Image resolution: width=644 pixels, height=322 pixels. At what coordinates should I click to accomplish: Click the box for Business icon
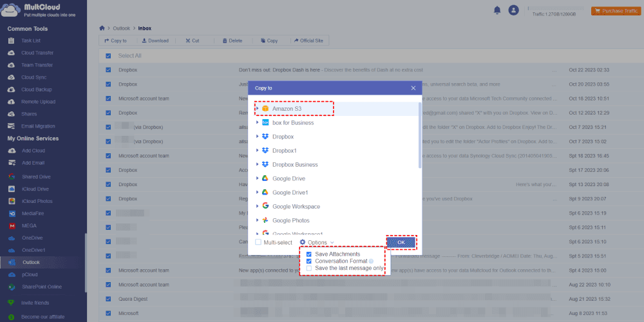point(265,122)
